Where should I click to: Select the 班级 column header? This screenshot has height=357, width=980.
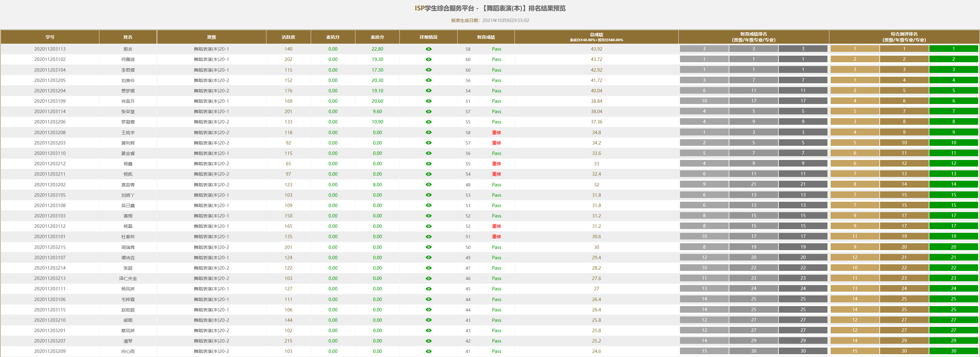pos(212,37)
